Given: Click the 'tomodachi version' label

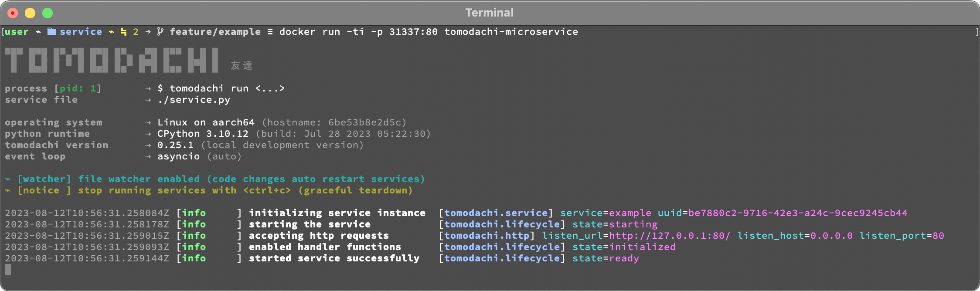Looking at the screenshot, I should [56, 145].
